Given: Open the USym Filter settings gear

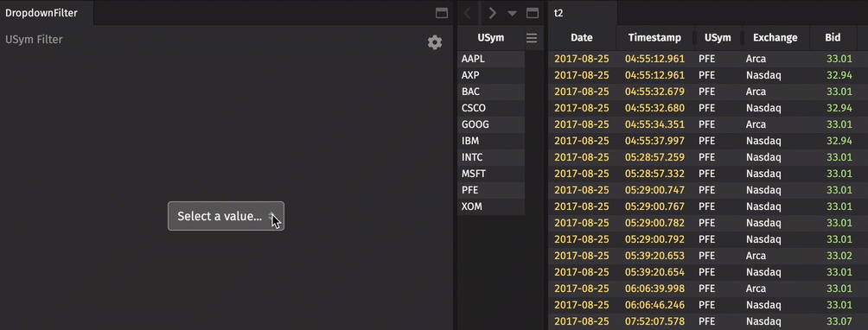Looking at the screenshot, I should [435, 42].
